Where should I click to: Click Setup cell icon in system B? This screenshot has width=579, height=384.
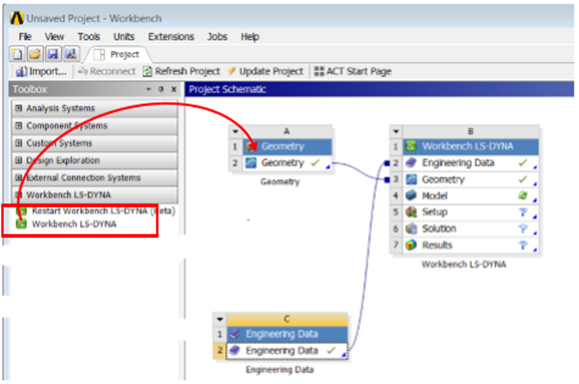click(x=411, y=212)
